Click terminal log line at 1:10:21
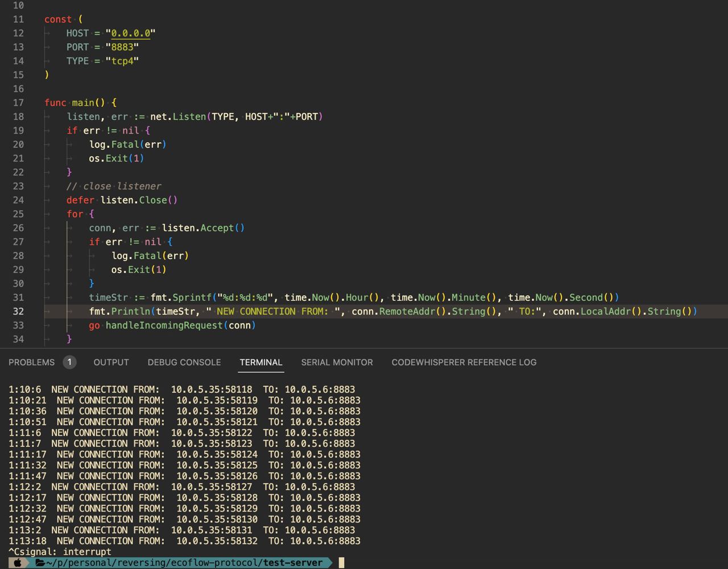728x569 pixels. pos(184,400)
